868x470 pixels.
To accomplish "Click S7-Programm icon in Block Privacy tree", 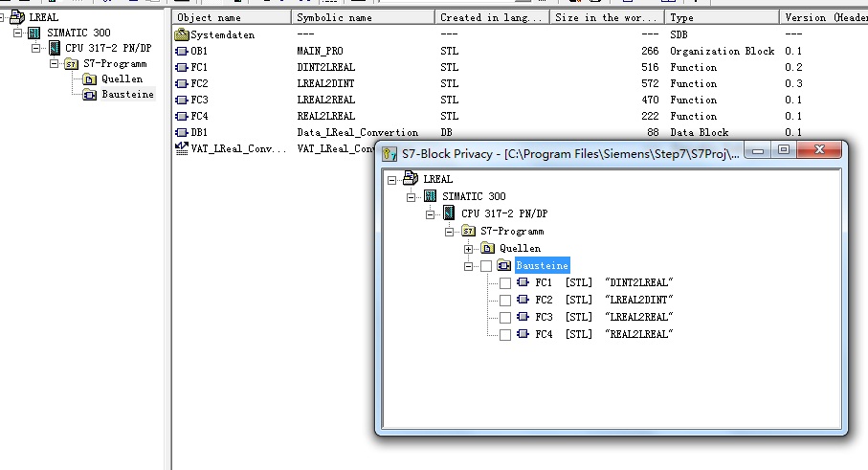I will (468, 231).
